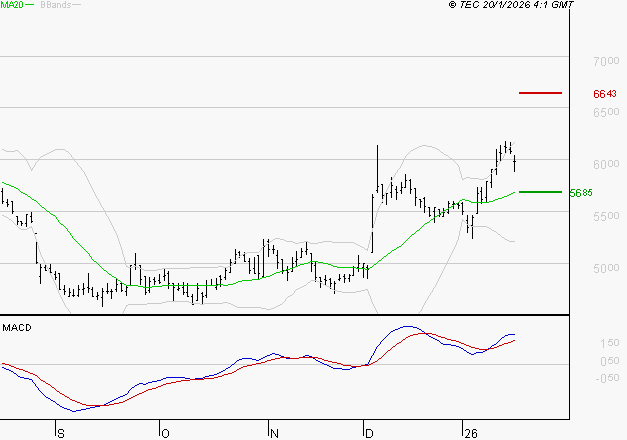This screenshot has height=440, width=627.
Task: Click the D month marker on time axis
Action: (369, 433)
